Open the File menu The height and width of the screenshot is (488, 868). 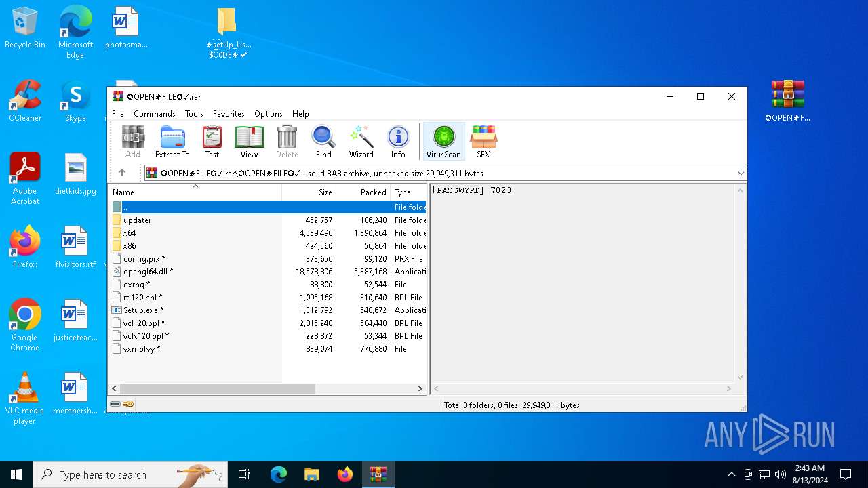[x=118, y=114]
